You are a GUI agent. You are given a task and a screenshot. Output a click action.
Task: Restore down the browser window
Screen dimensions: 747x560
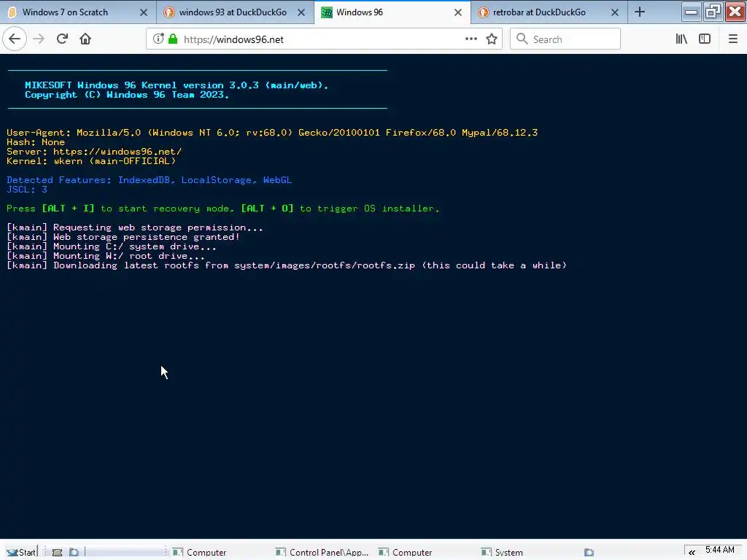pyautogui.click(x=713, y=12)
